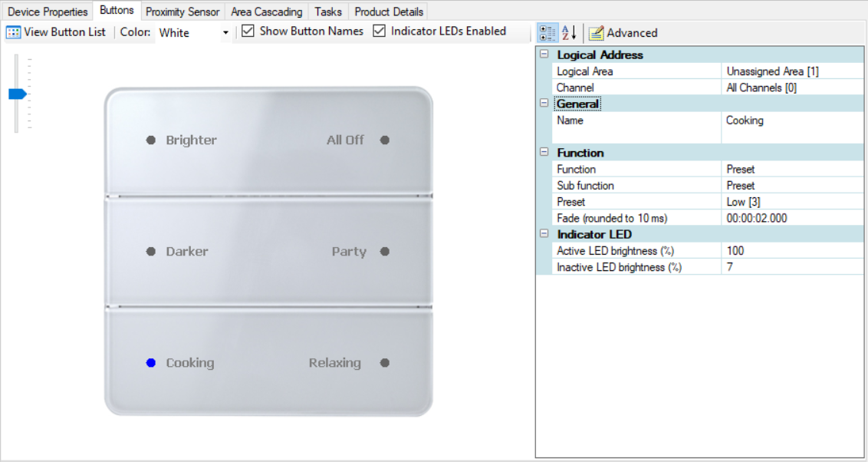Viewport: 868px width, 462px height.
Task: Click the indicator LED next to All Off
Action: coord(383,140)
